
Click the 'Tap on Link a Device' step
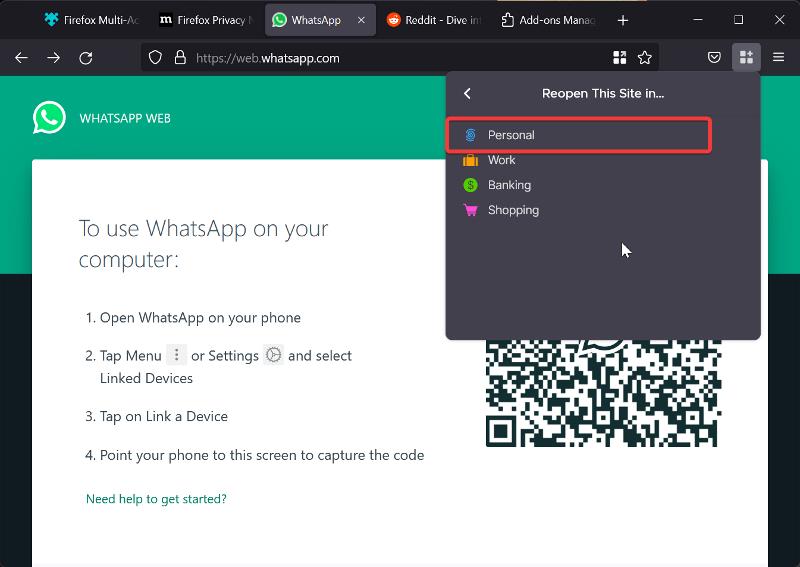tap(164, 416)
